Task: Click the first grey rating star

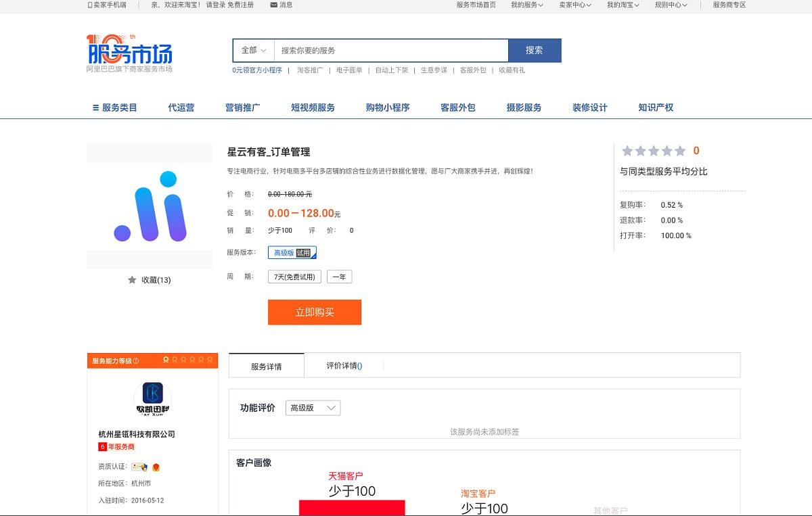Action: point(627,151)
